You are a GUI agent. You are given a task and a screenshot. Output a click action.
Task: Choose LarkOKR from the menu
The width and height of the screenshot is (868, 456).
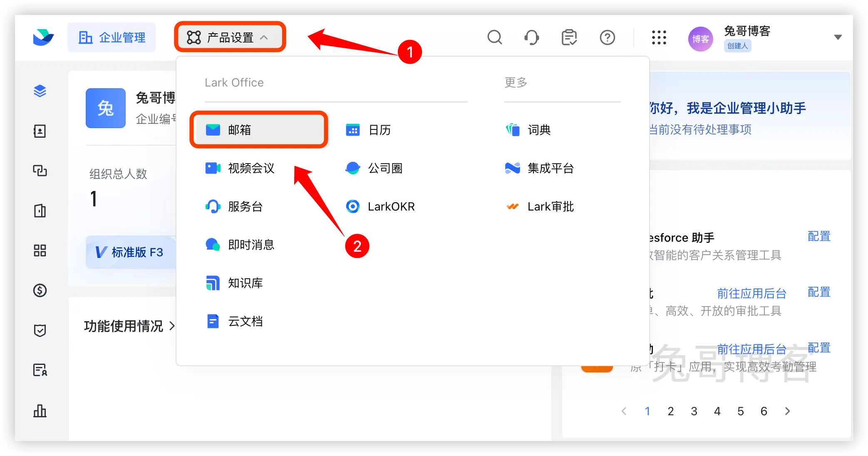pyautogui.click(x=380, y=206)
